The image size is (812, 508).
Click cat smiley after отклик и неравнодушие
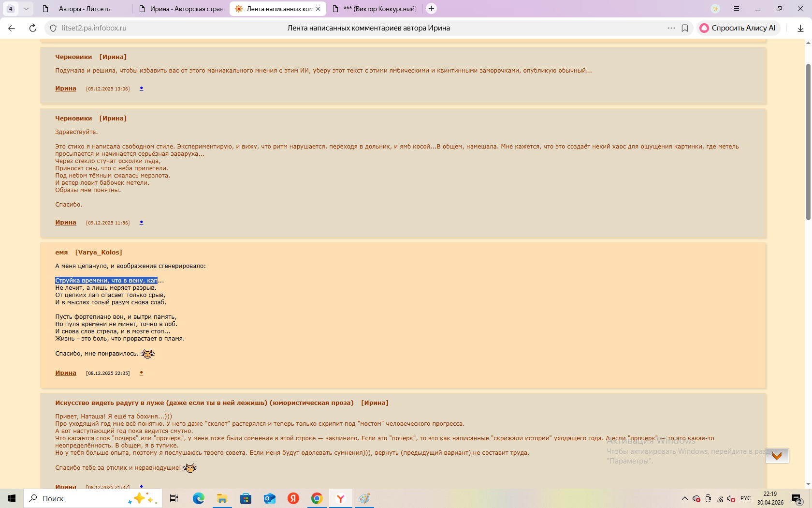tap(190, 468)
